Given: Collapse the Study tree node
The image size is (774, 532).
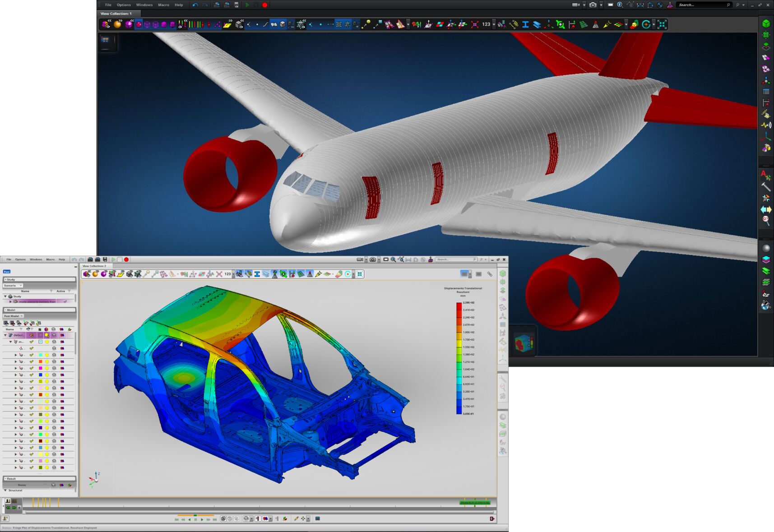Looking at the screenshot, I should coord(5,296).
